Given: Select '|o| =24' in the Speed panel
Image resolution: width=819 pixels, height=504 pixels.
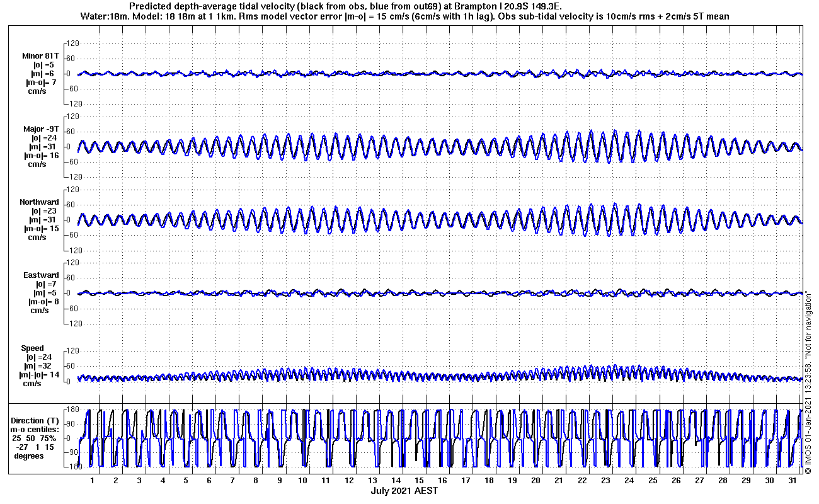Looking at the screenshot, I should [39, 357].
